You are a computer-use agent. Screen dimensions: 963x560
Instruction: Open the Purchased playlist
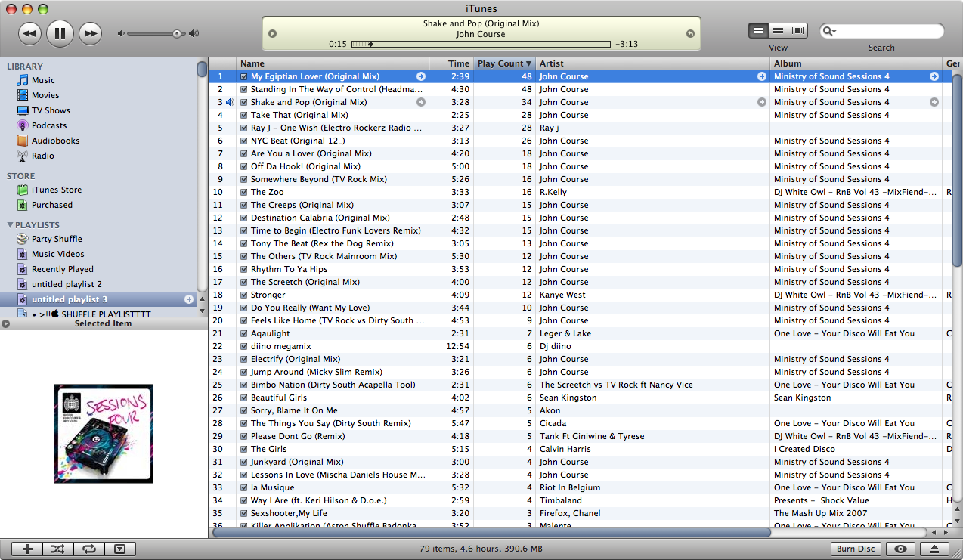[x=52, y=205]
